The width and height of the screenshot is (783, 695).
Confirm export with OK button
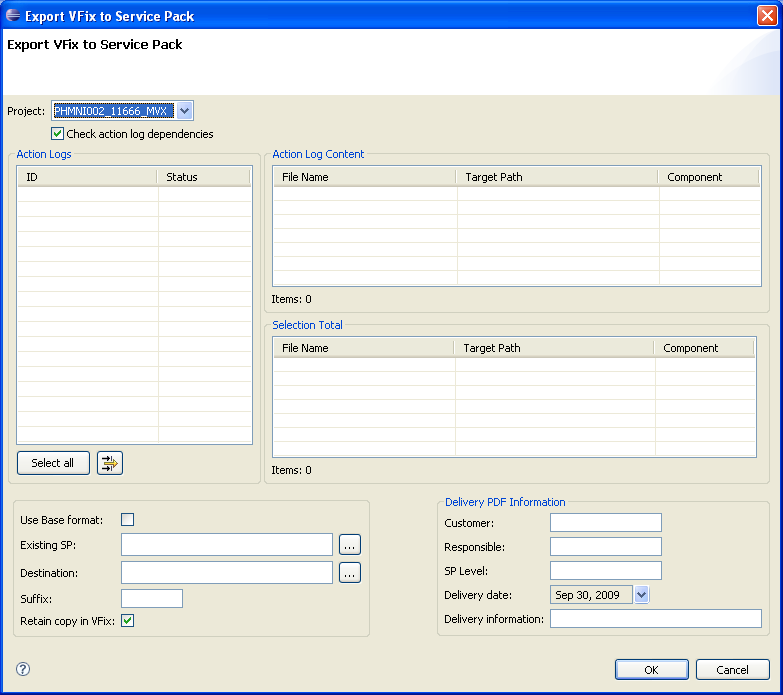tap(651, 670)
